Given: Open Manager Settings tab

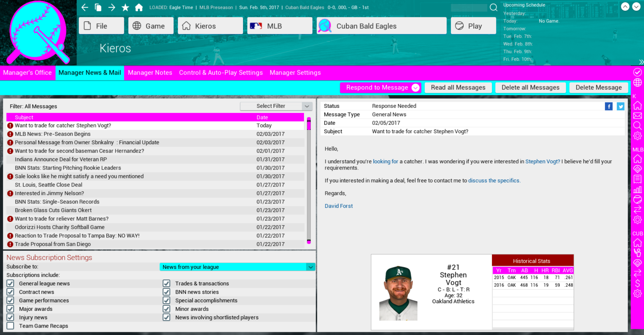Looking at the screenshot, I should click(x=295, y=73).
